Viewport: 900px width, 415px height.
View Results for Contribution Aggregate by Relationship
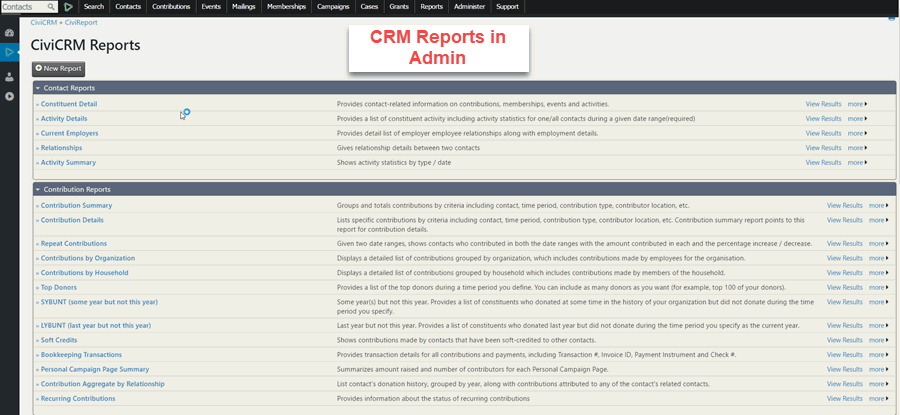pyautogui.click(x=844, y=384)
